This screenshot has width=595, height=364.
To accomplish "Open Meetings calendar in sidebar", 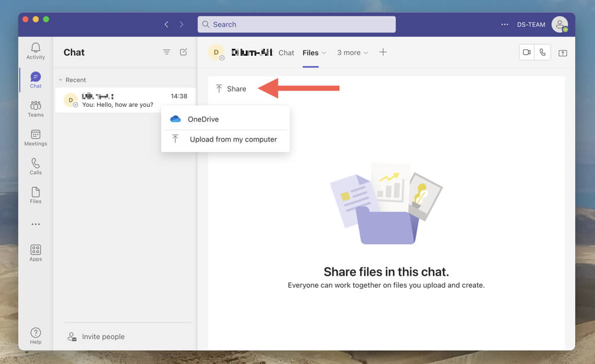I will coord(35,138).
